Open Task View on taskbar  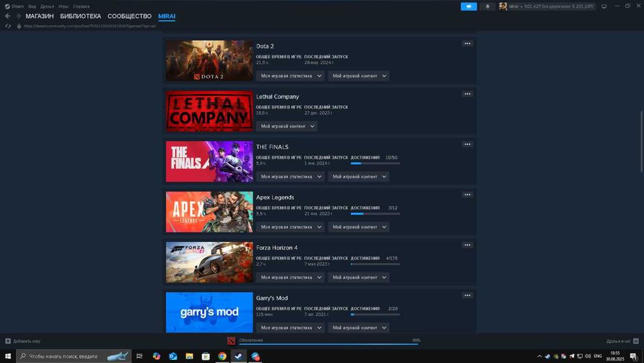(x=140, y=356)
